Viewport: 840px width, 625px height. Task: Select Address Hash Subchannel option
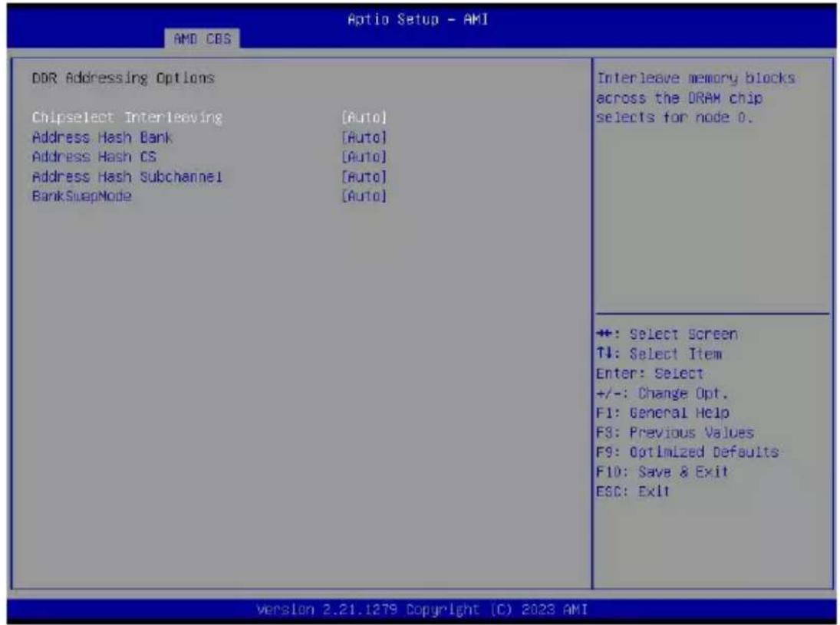pos(127,176)
